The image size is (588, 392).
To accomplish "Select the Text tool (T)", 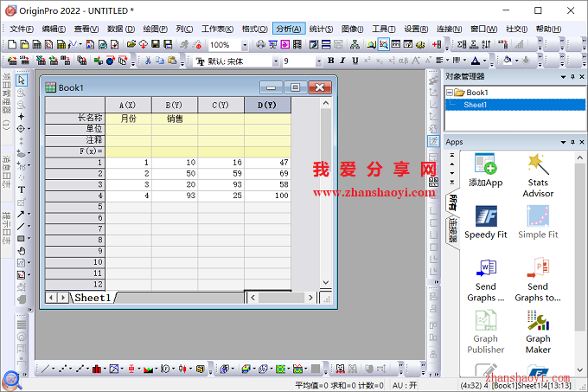I will 22,190.
